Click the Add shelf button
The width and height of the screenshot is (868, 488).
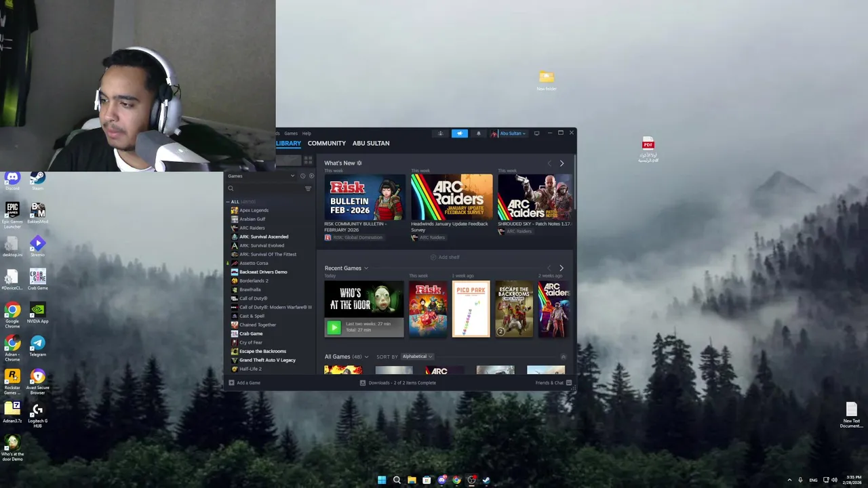coord(445,258)
